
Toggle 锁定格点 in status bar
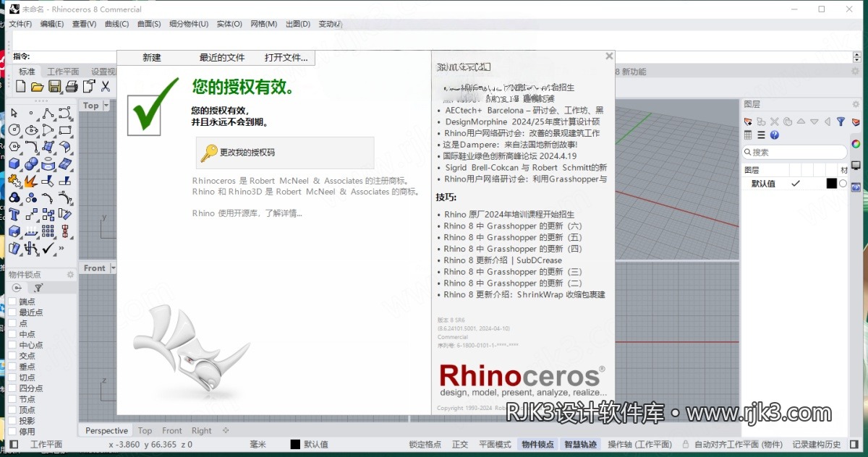[425, 444]
